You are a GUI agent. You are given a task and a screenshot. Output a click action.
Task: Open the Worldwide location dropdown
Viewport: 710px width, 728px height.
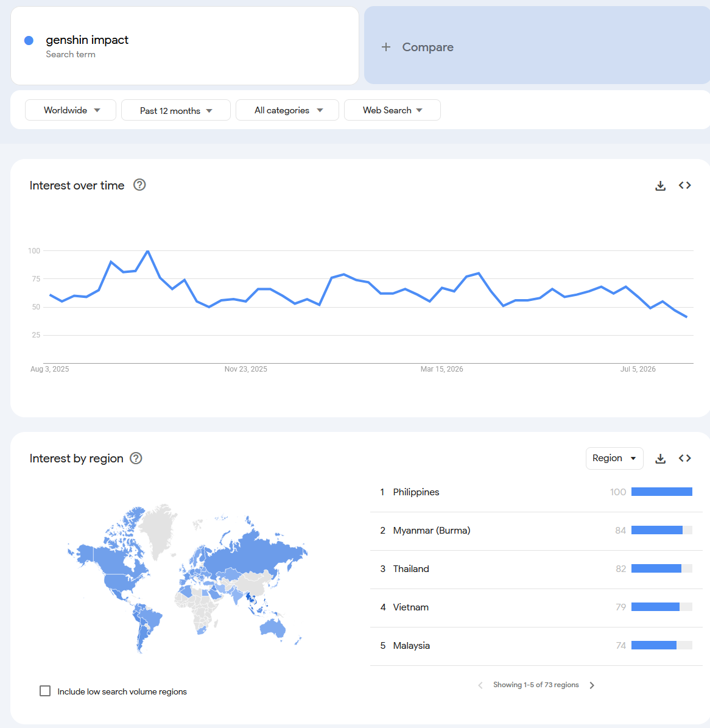tap(71, 110)
